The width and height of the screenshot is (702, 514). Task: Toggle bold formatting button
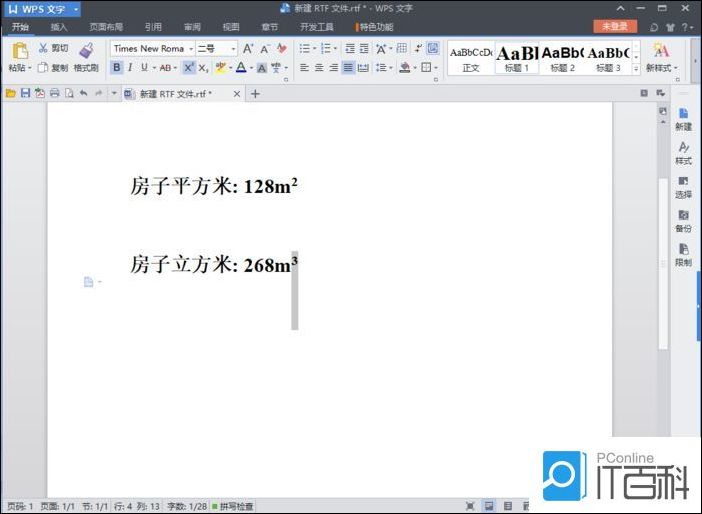pyautogui.click(x=116, y=68)
